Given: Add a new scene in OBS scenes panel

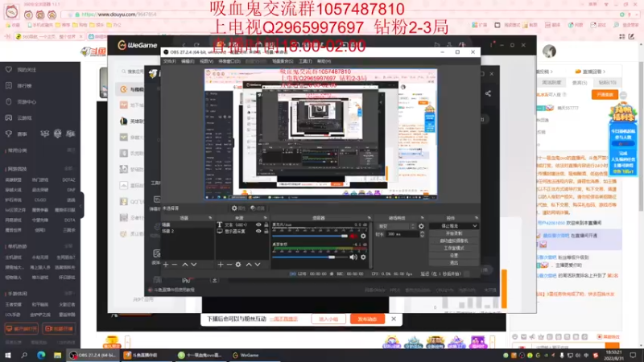Looking at the screenshot, I should pyautogui.click(x=166, y=265).
